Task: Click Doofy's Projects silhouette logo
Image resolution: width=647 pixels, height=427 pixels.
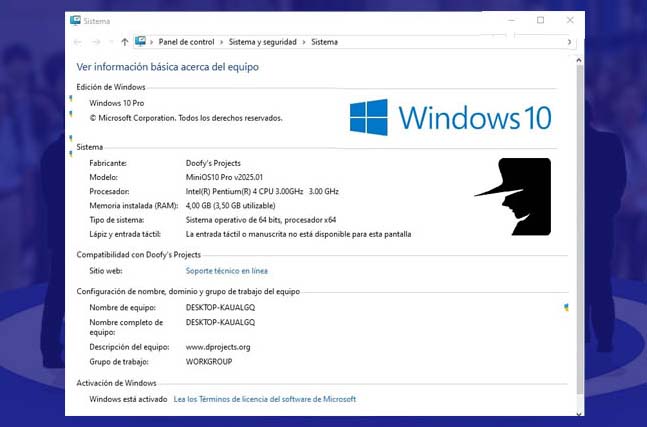Action: [x=512, y=196]
